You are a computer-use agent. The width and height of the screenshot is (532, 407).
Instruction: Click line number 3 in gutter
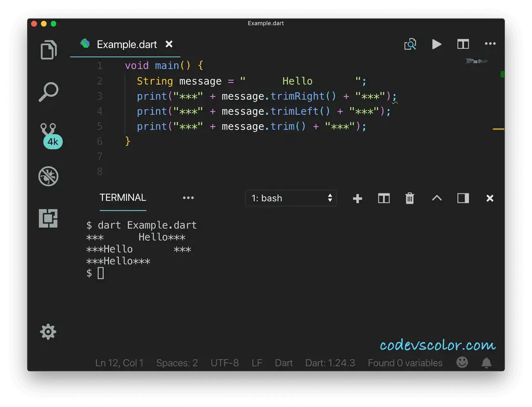coord(99,96)
